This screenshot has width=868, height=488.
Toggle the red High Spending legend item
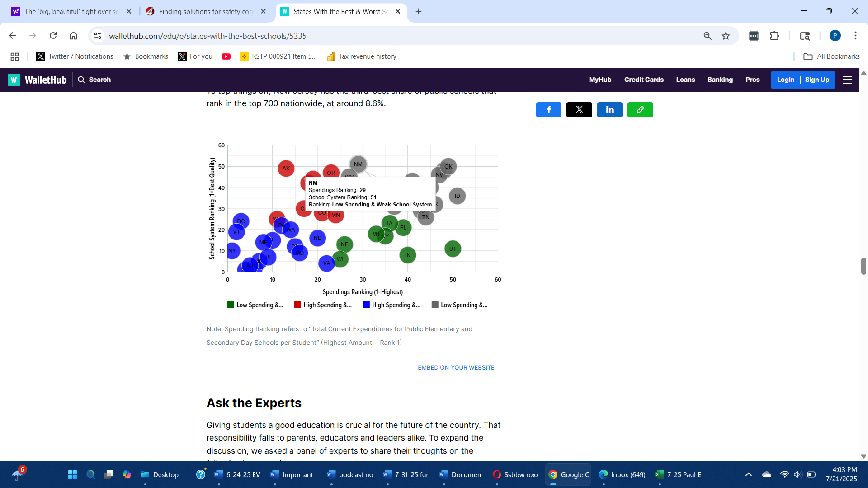pos(323,305)
